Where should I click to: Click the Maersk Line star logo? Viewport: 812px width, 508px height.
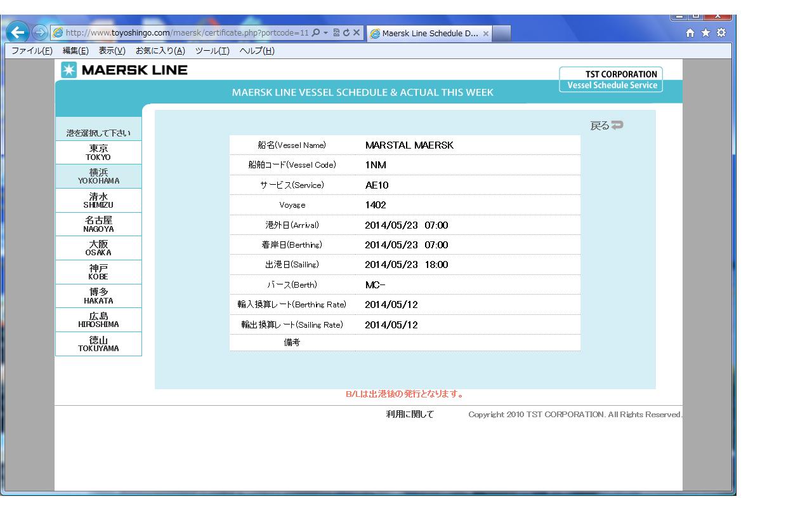[68, 70]
